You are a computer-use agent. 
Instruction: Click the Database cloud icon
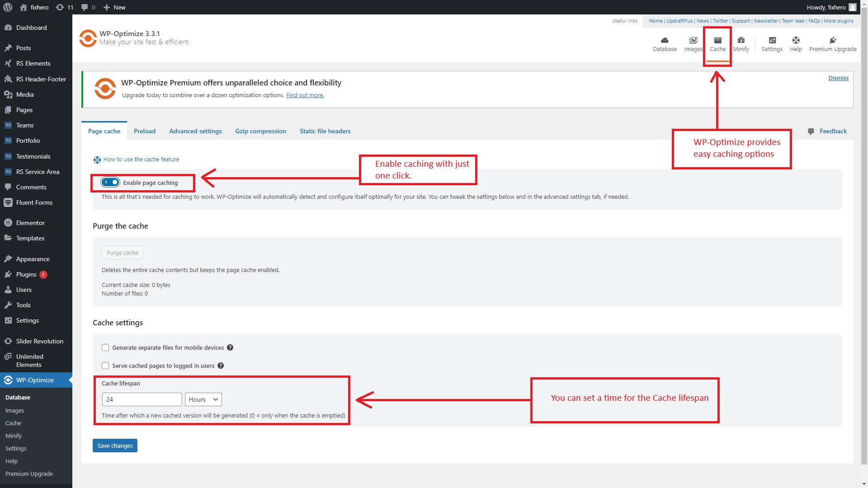665,40
